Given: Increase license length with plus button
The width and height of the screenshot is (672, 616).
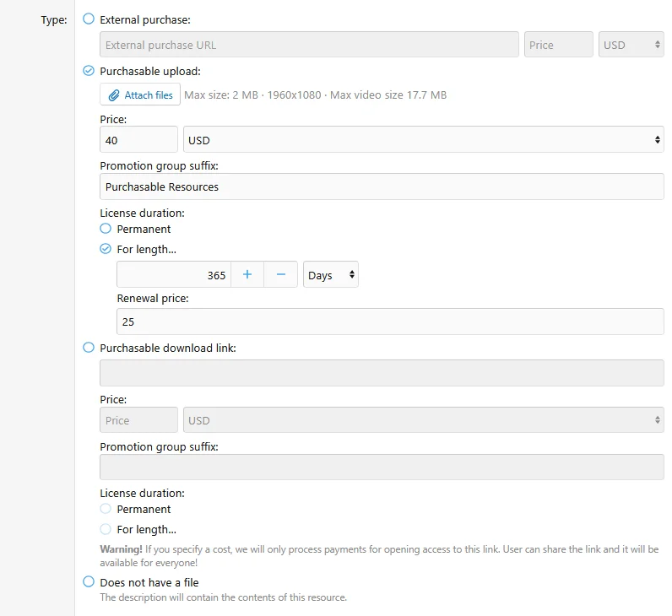Looking at the screenshot, I should [247, 275].
